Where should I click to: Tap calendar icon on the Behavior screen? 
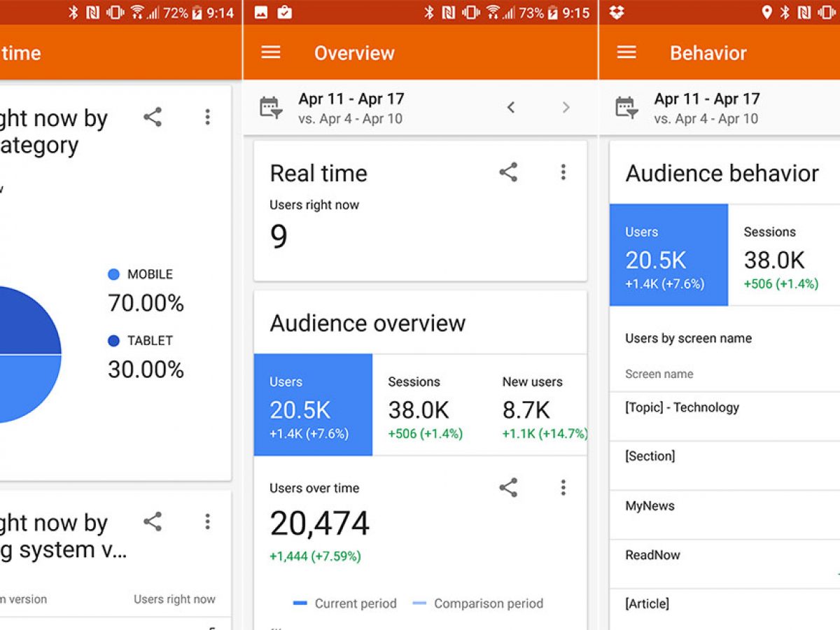(626, 108)
